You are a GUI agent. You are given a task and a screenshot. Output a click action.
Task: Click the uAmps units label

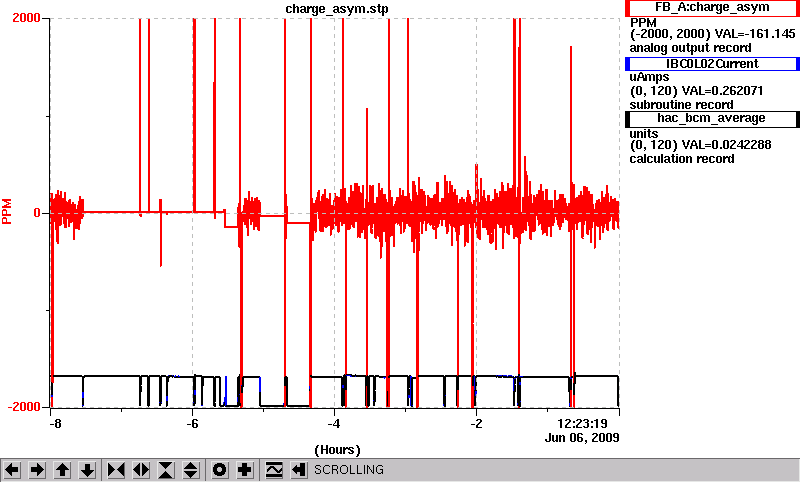coord(649,77)
